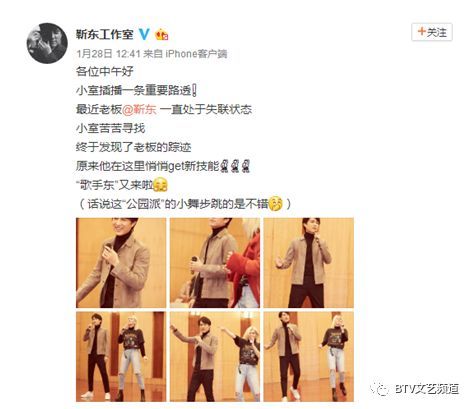This screenshot has height=409, width=473.
Task: Click the red exclamation mark emoji after 路透
Action: click(195, 90)
